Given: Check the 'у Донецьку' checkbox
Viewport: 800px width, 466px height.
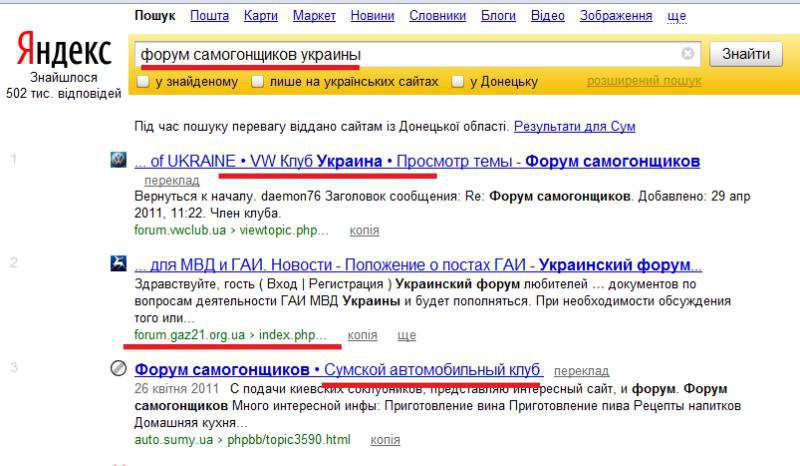Looking at the screenshot, I should (x=458, y=82).
